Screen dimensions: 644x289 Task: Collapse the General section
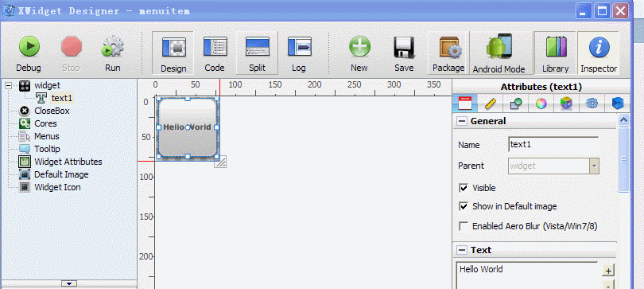coord(463,121)
